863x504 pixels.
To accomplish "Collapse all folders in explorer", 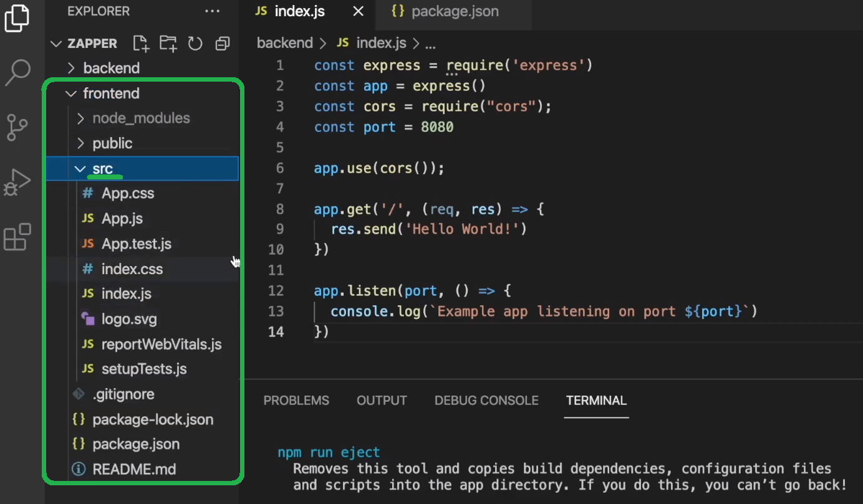I will click(x=222, y=44).
